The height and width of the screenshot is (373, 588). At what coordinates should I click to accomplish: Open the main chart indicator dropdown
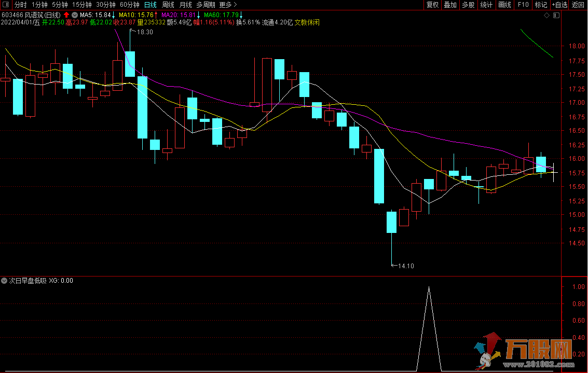(x=75, y=16)
